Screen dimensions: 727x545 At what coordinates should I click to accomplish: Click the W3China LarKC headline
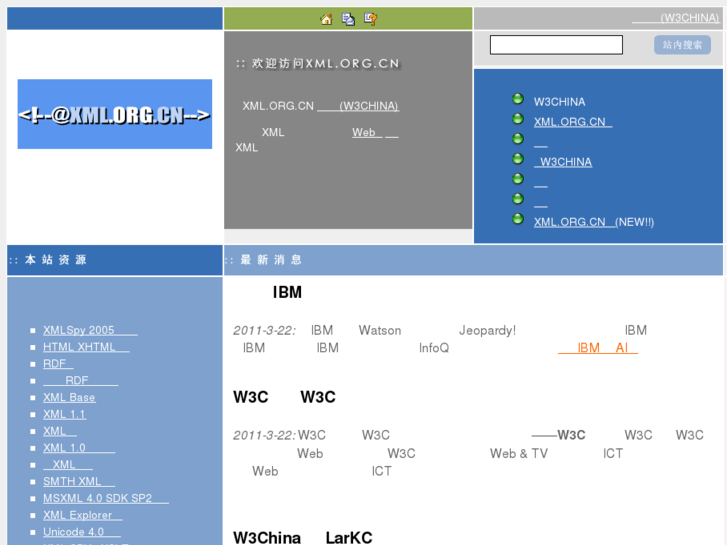click(x=303, y=538)
